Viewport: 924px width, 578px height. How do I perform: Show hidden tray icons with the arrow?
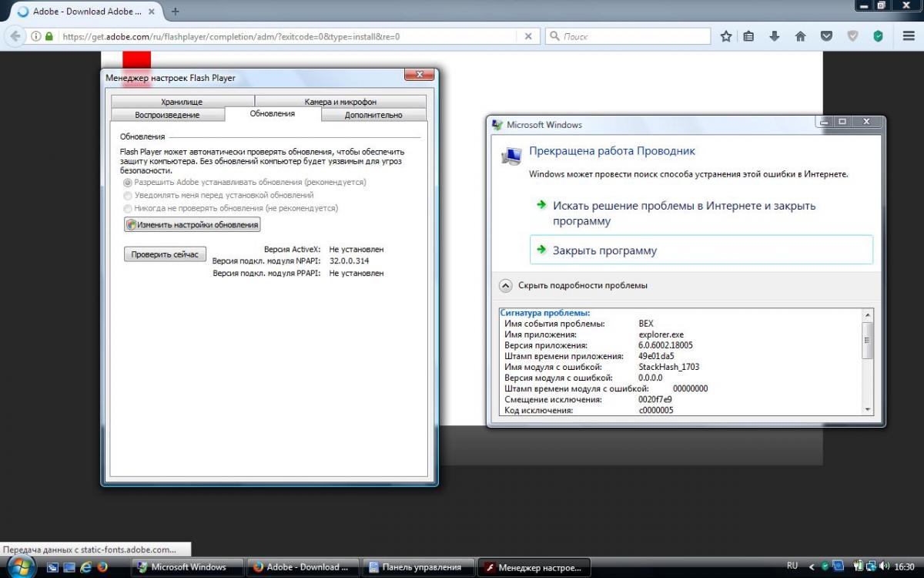(812, 566)
